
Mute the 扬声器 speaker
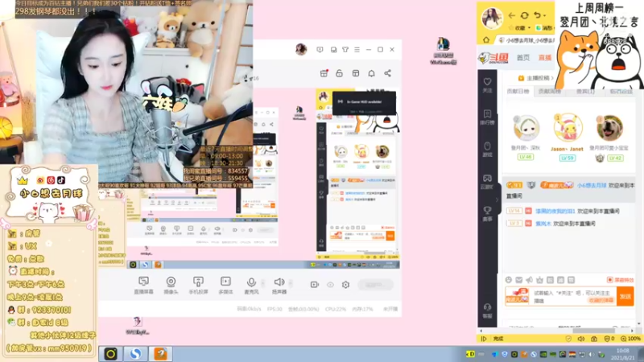[279, 285]
